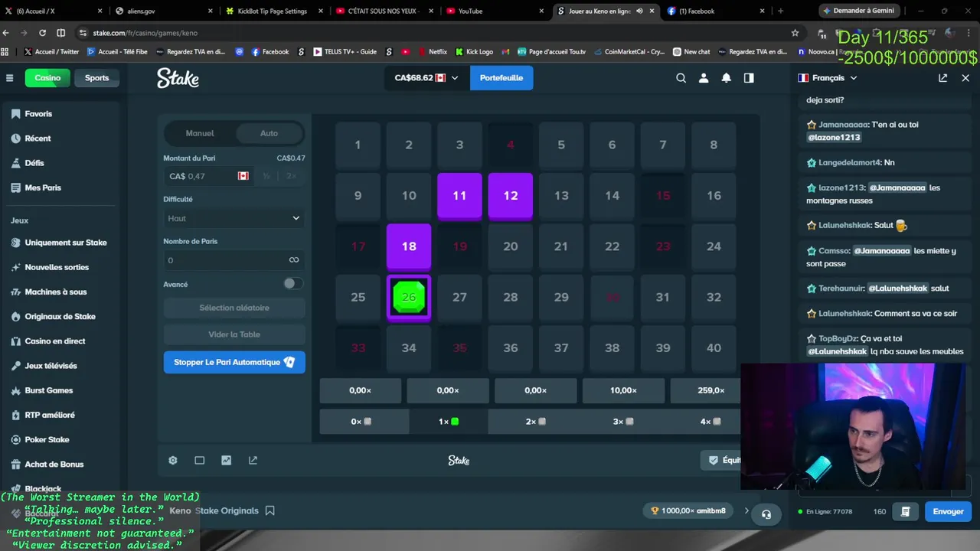Expand the CA$68.62 balance dropdown
Screen dimensions: 980x551
coord(426,78)
